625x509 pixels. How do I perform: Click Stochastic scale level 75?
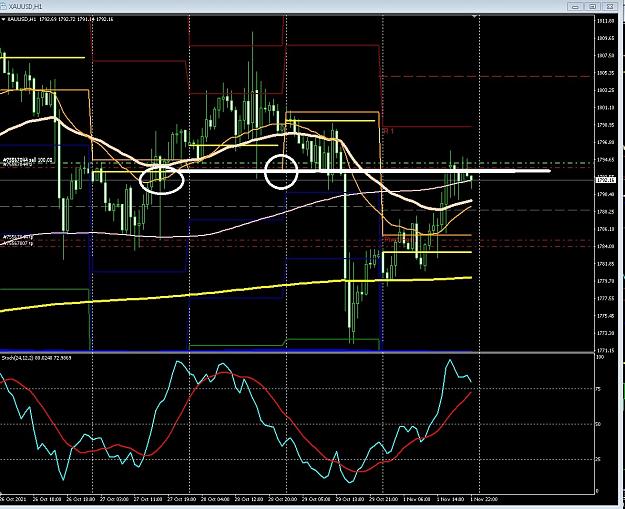click(x=599, y=389)
